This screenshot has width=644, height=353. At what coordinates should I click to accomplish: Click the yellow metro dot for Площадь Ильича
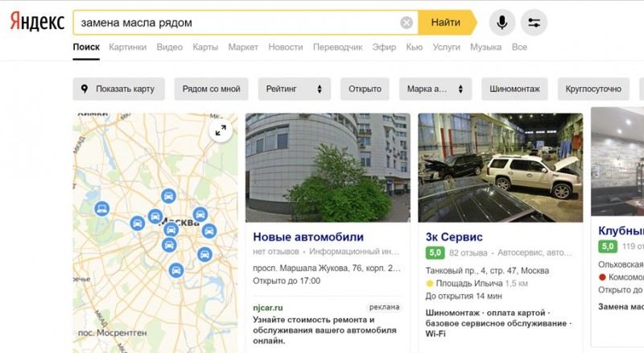[x=430, y=284]
